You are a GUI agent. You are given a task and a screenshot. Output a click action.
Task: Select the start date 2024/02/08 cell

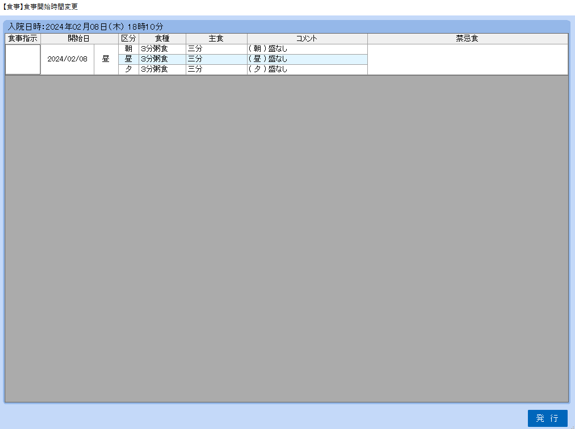[67, 59]
